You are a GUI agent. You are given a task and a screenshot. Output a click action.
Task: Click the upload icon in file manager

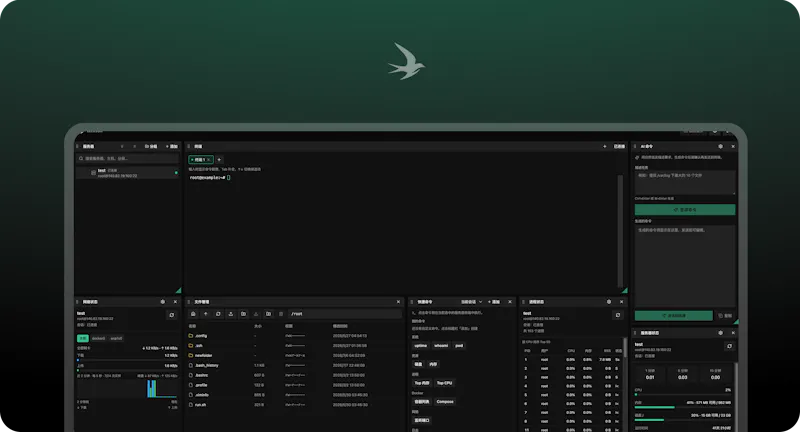[x=231, y=314]
